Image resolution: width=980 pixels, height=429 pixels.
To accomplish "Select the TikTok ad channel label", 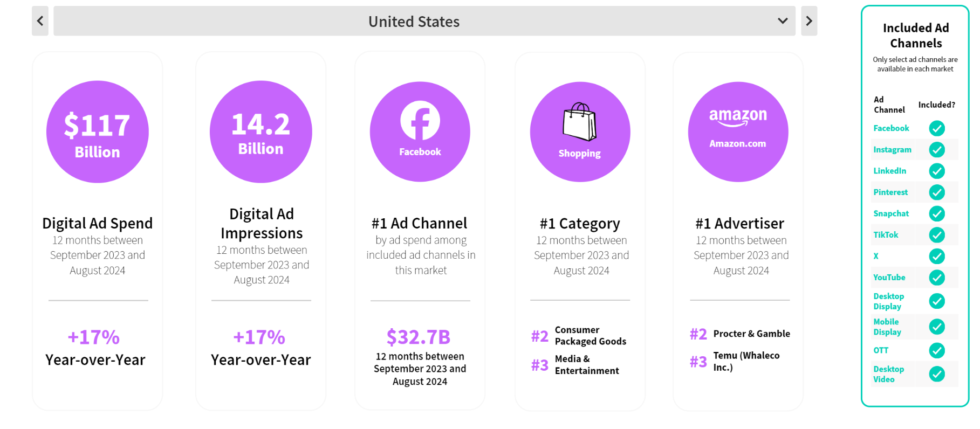I will pos(886,235).
